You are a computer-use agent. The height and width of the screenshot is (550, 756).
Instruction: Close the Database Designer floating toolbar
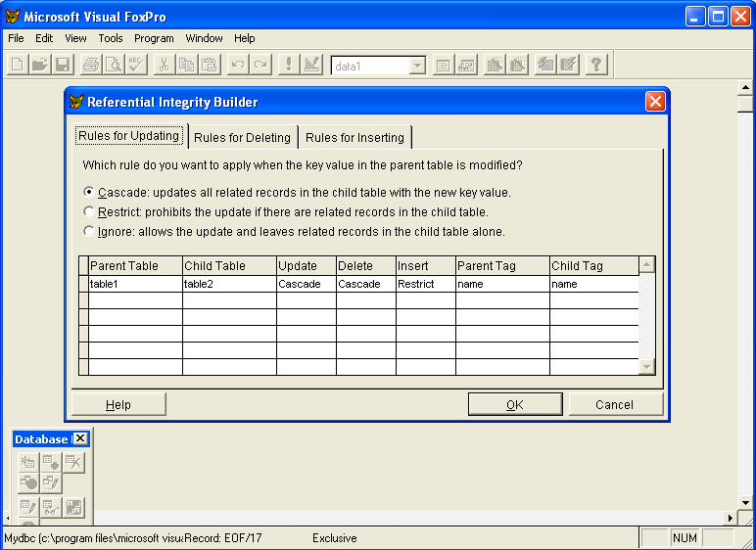[x=80, y=438]
